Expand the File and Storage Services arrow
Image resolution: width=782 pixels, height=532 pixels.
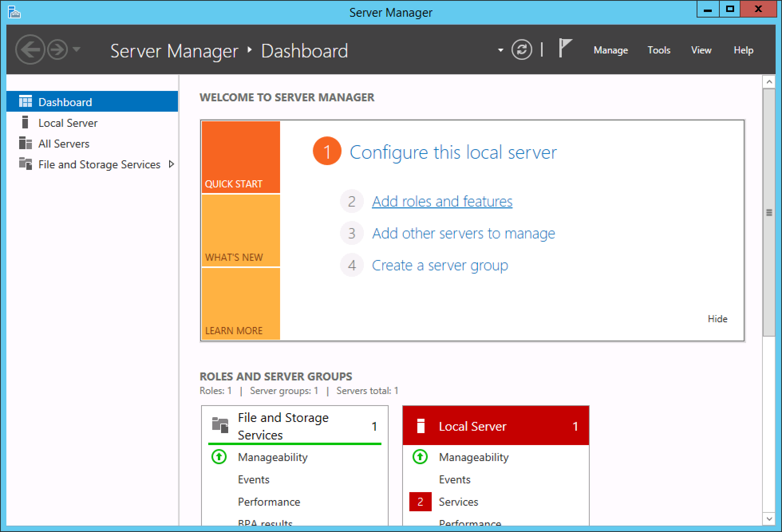pyautogui.click(x=172, y=164)
